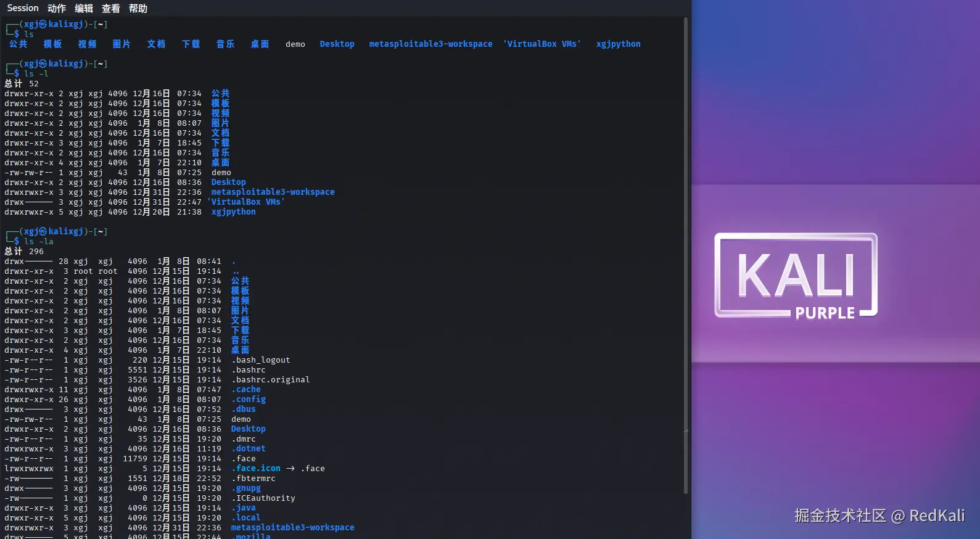Screen dimensions: 980x539
Task: Click the '总计 296' line
Action: 24,251
